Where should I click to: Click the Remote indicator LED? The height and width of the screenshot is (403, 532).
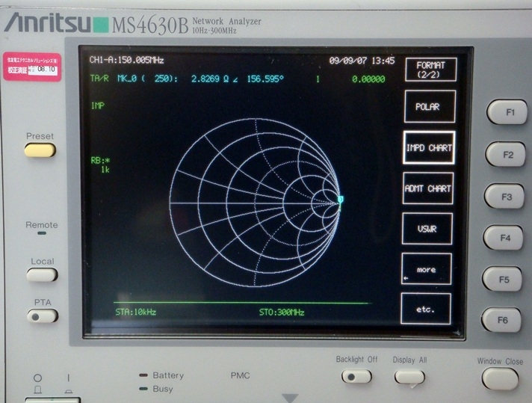click(42, 233)
